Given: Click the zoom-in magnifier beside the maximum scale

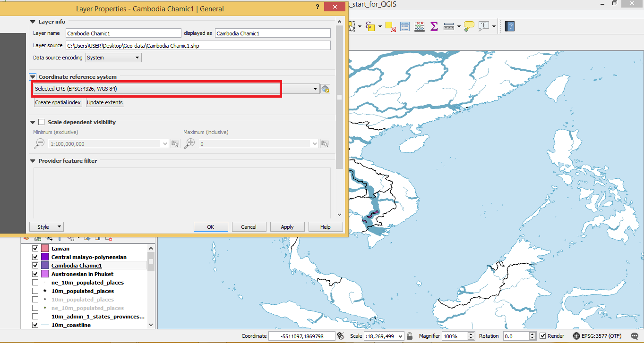Looking at the screenshot, I should click(x=189, y=143).
